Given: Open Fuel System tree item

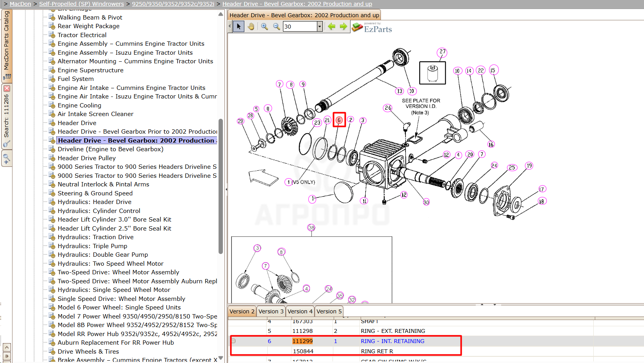Looking at the screenshot, I should [x=76, y=79].
